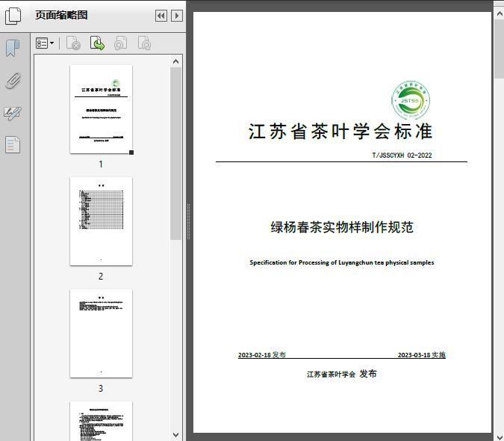
Task: Open the signatures panel
Action: (13, 113)
